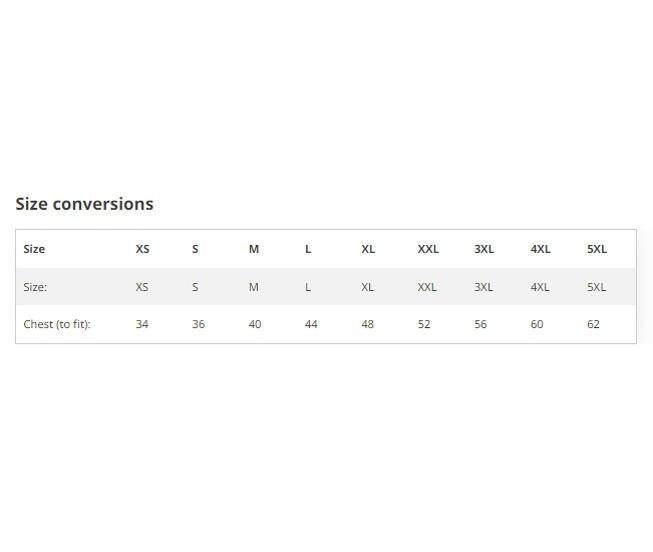Select chest measurement 52
This screenshot has width=653, height=552.
coord(424,324)
